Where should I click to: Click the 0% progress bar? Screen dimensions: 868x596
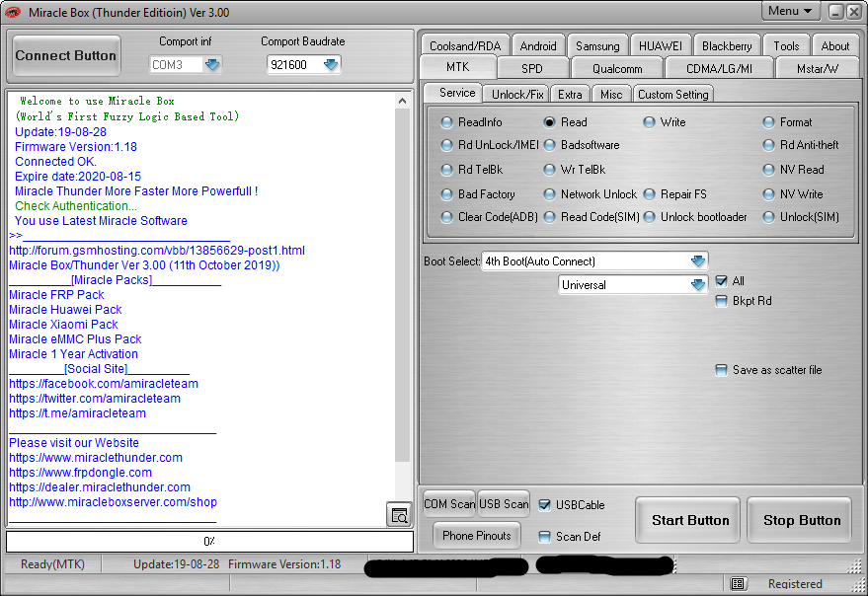click(x=209, y=541)
